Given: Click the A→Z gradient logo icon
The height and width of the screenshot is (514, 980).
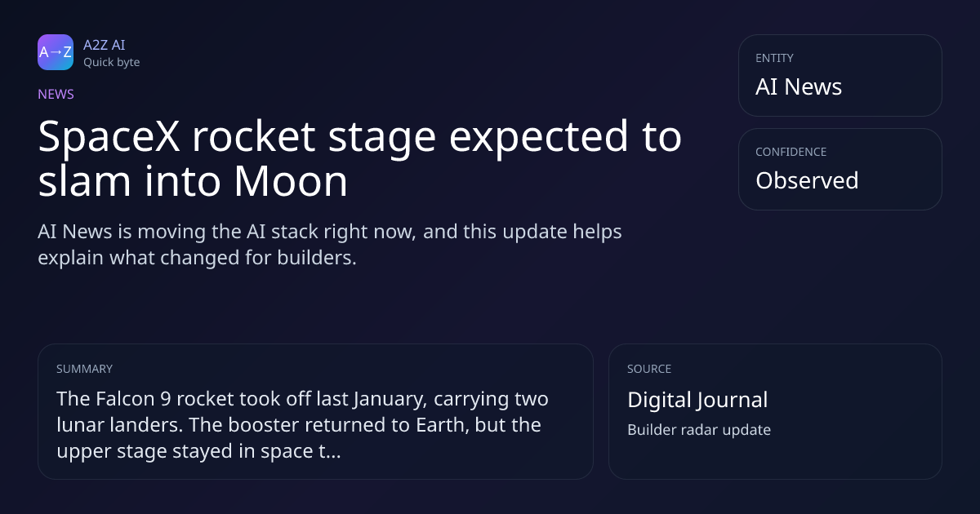Looking at the screenshot, I should click(56, 52).
